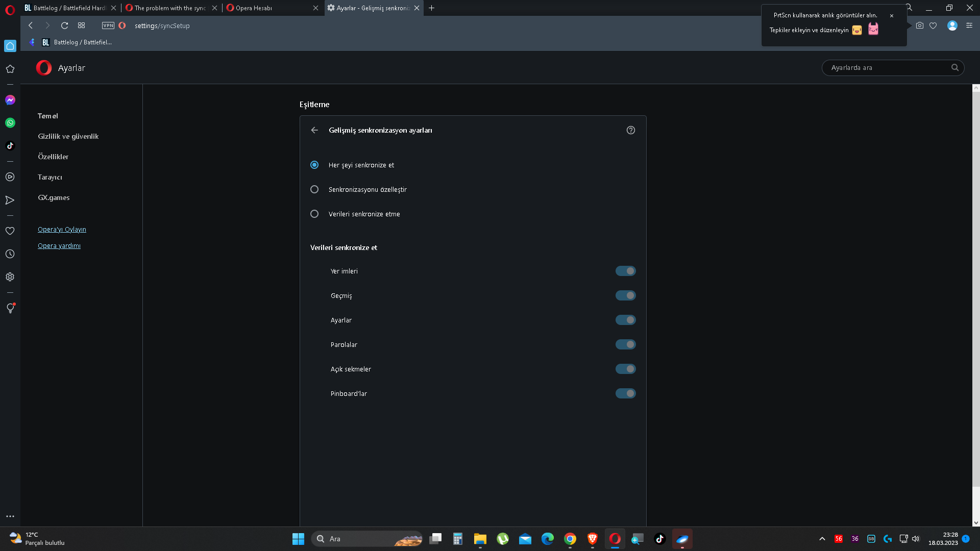Go back from advanced sync settings arrow
The height and width of the screenshot is (551, 980).
coord(314,130)
